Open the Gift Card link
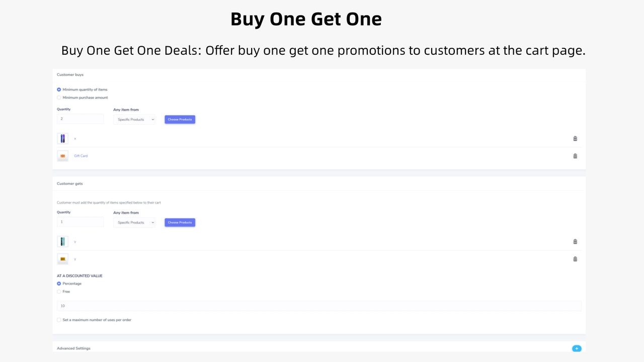644x362 pixels. click(x=80, y=156)
